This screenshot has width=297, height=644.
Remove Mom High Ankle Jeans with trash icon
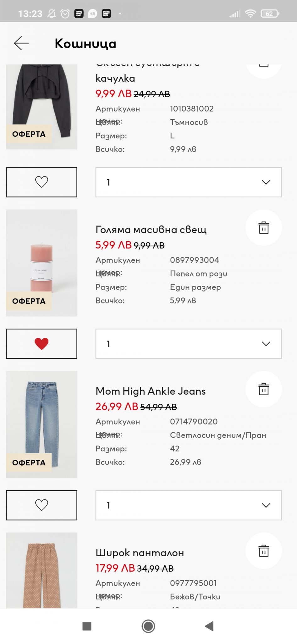(263, 389)
